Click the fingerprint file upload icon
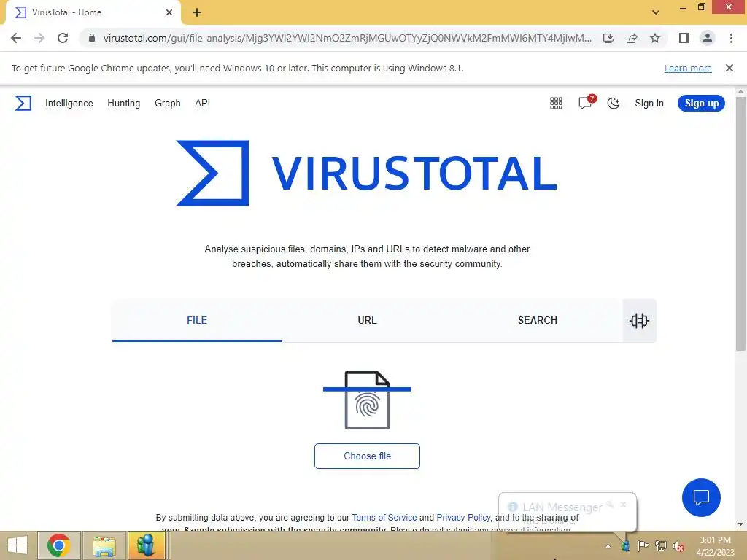This screenshot has width=747, height=560. pyautogui.click(x=368, y=400)
